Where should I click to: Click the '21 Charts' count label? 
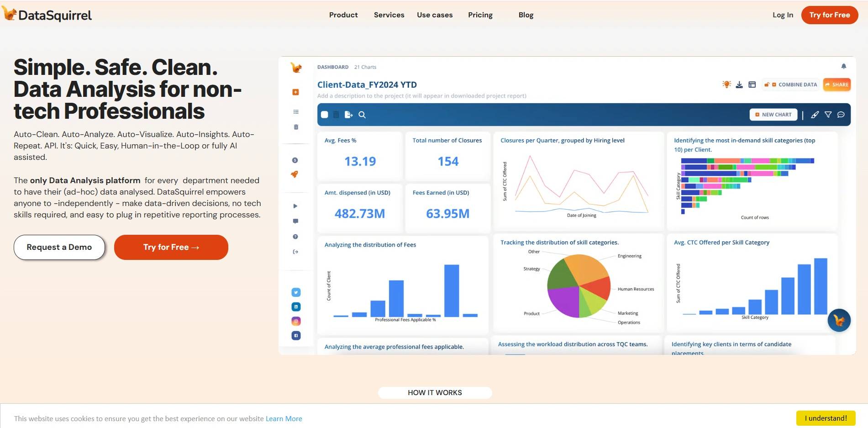pos(365,67)
